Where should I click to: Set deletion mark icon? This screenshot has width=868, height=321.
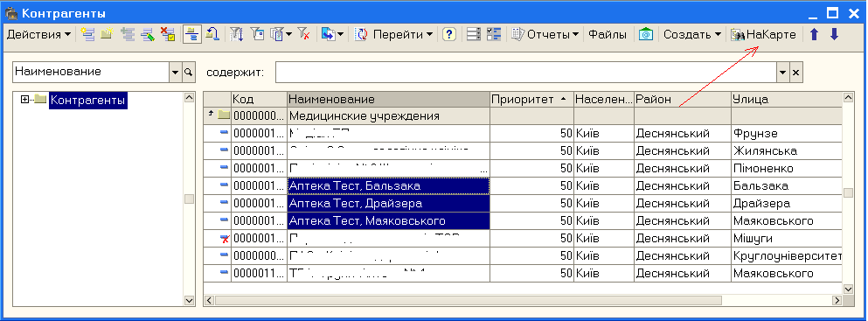click(x=168, y=34)
